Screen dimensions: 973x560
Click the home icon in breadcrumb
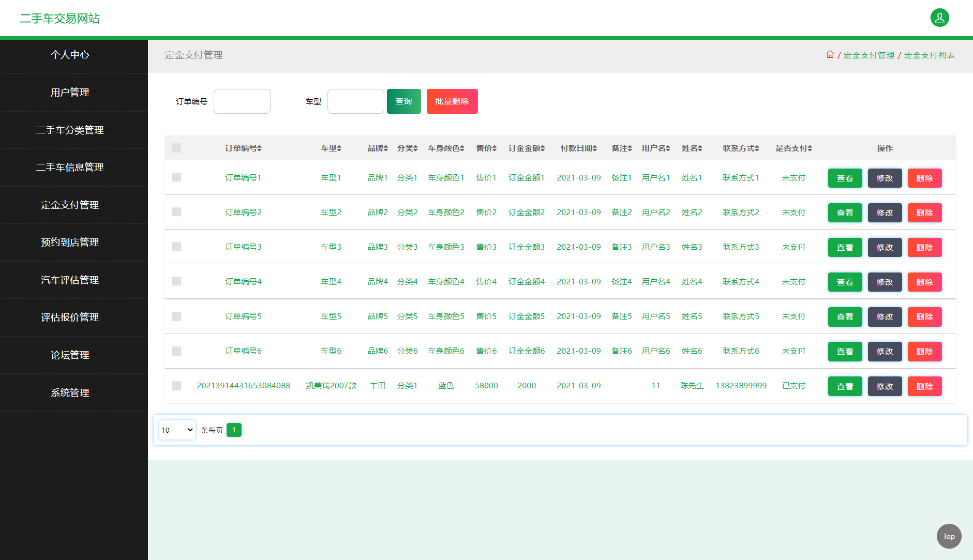tap(830, 54)
